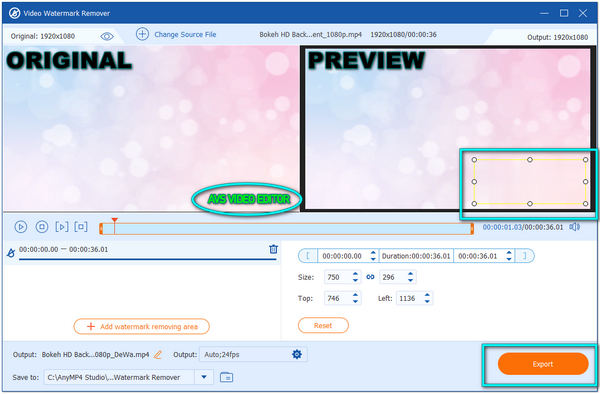Click the red playhead marker on timeline
The image size is (600, 394).
pos(114,221)
